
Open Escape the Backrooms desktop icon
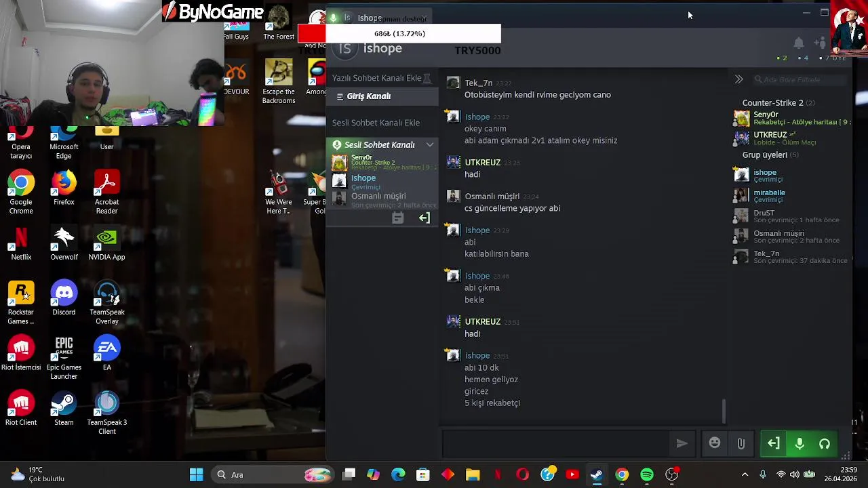[279, 82]
